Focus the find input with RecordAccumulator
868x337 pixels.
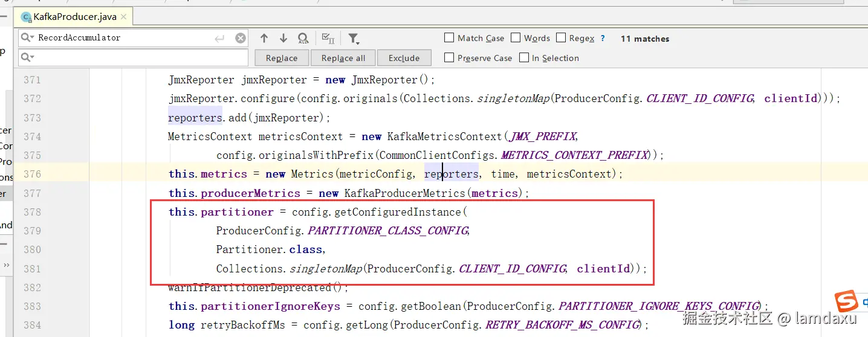[x=133, y=38]
